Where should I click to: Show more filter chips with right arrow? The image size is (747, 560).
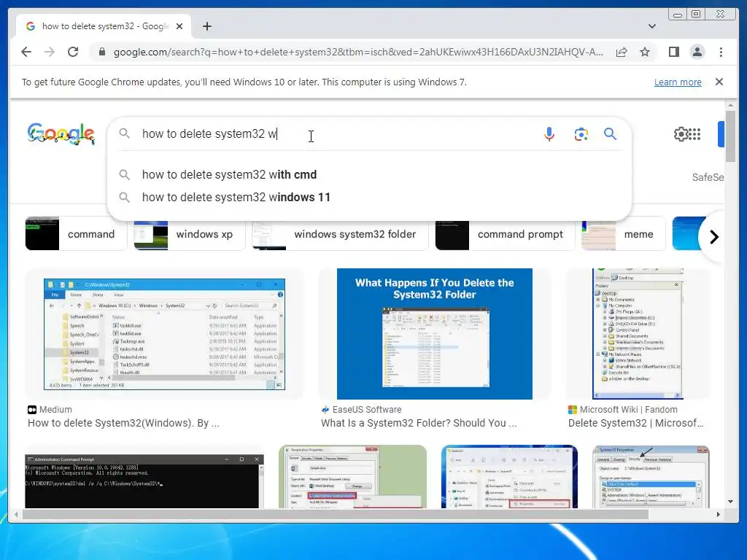[x=713, y=237]
